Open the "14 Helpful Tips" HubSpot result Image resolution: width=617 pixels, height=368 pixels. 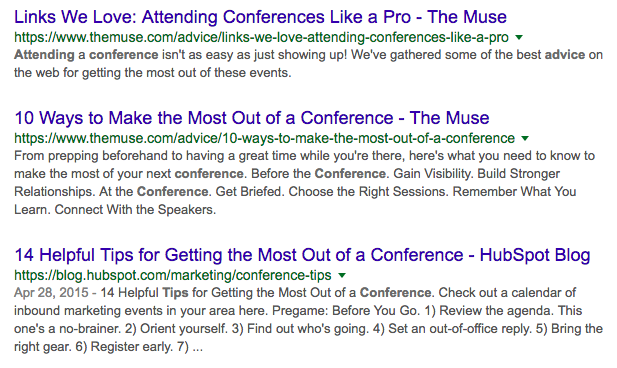[x=302, y=255]
